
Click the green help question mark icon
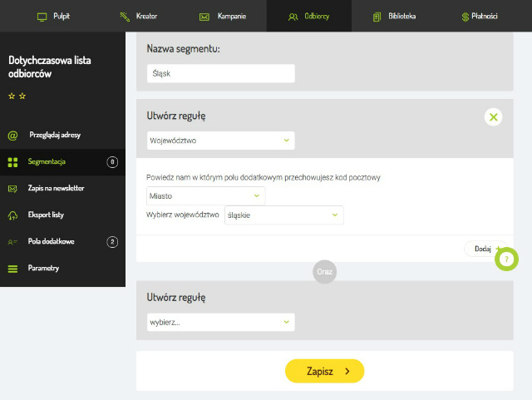(x=505, y=259)
